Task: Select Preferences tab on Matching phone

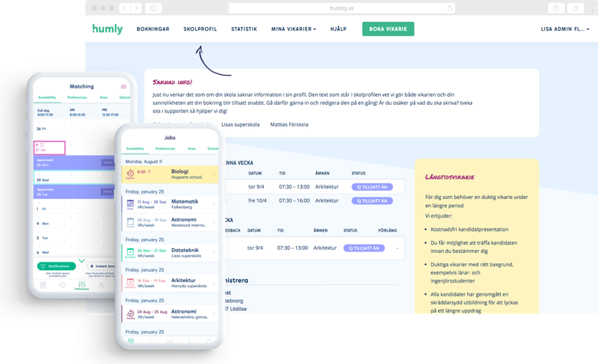Action: 77,97
